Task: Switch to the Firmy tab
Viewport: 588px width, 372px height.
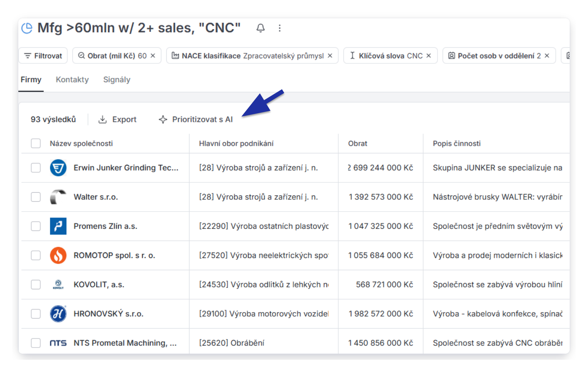Action: 31,80
